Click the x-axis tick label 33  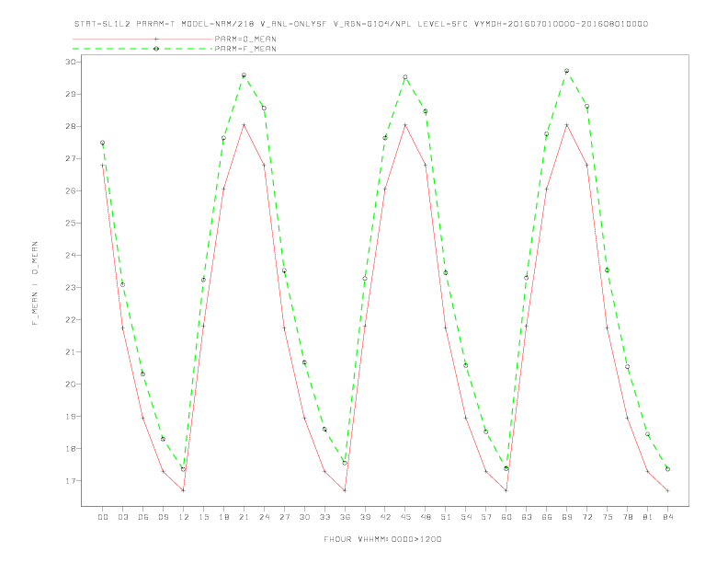pos(324,517)
